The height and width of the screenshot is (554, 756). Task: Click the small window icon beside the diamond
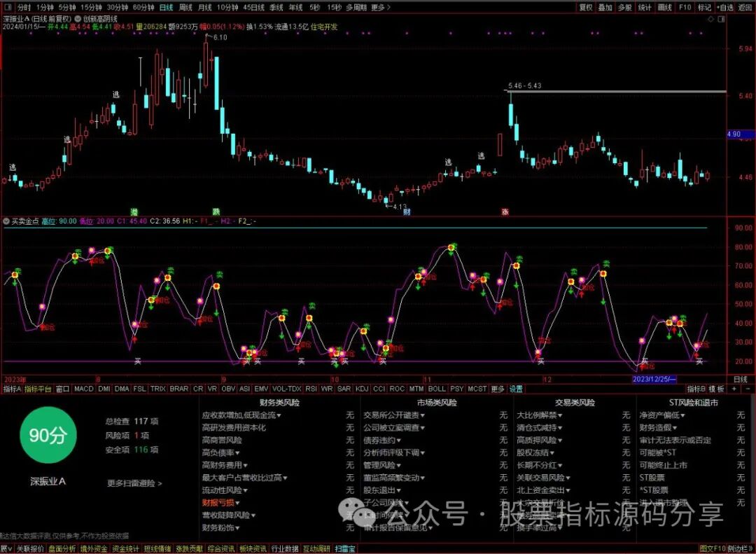721,20
